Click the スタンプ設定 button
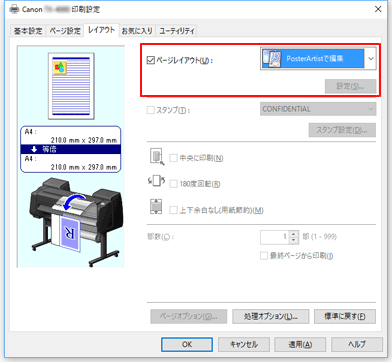The image size is (392, 362). pos(342,130)
